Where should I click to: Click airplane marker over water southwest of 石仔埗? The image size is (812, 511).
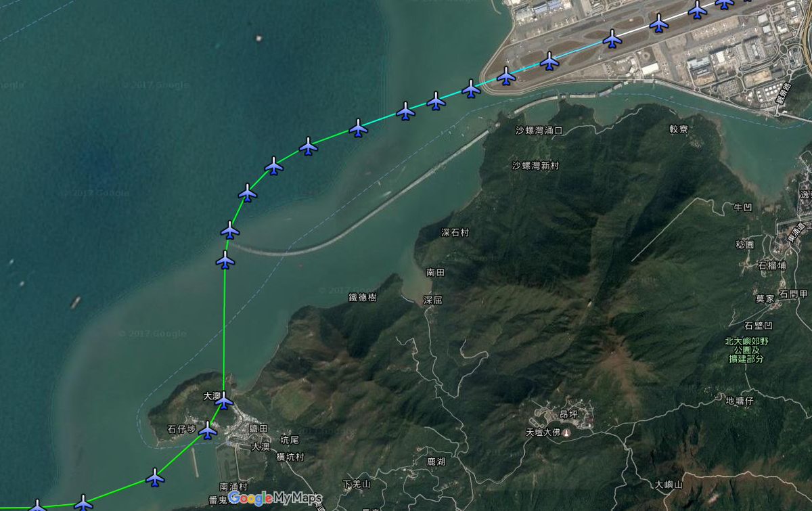click(x=156, y=478)
